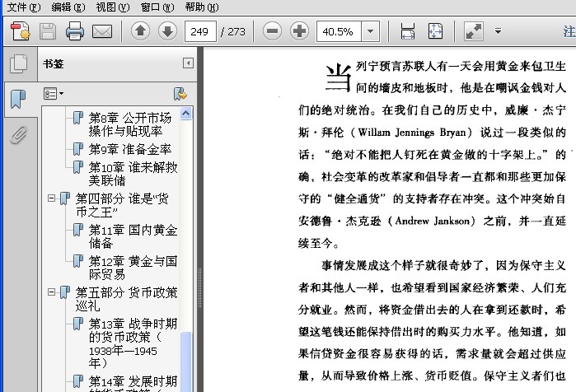Viewport: 576px width, 392px height.
Task: Open the Attachments paperclip panel
Action: tap(17, 134)
